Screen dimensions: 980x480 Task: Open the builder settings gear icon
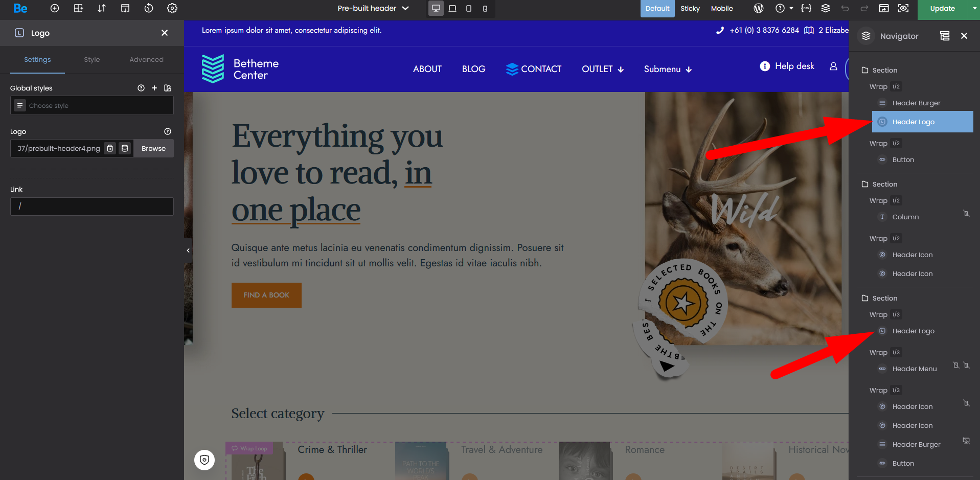[x=172, y=8]
